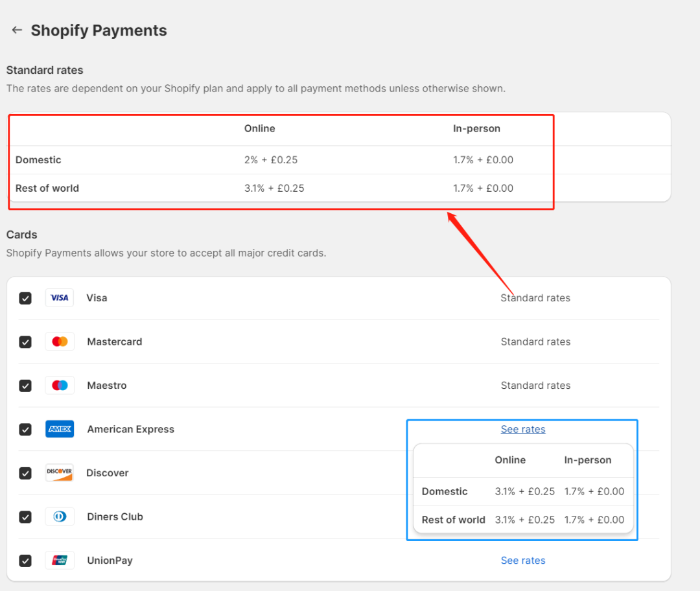Click the back arrow beside Shopify Payments
The width and height of the screenshot is (700, 591).
(x=17, y=30)
